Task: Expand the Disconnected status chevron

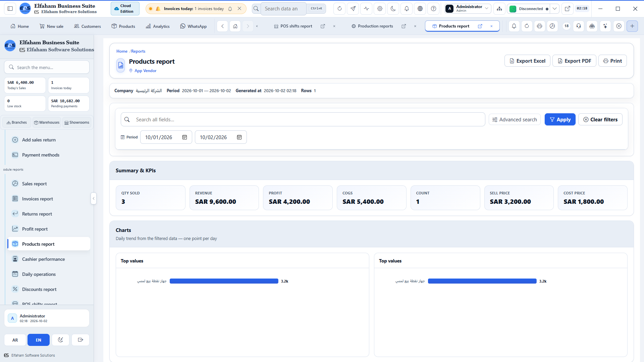Action: point(555,9)
